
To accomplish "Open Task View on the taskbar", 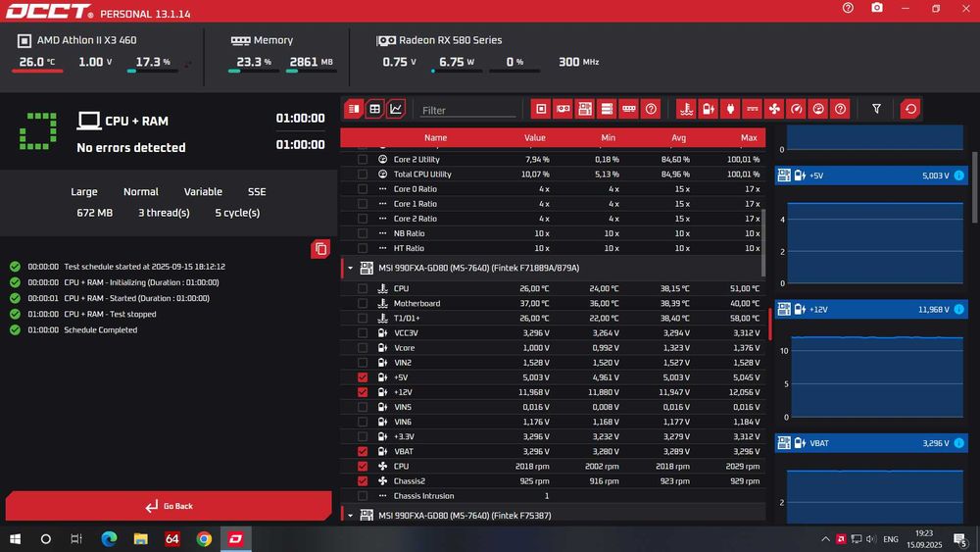I will pyautogui.click(x=76, y=539).
